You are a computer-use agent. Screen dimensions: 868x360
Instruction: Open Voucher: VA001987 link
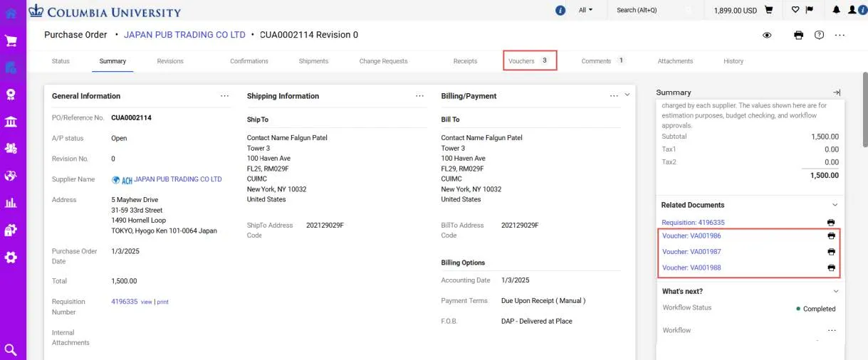pyautogui.click(x=691, y=252)
